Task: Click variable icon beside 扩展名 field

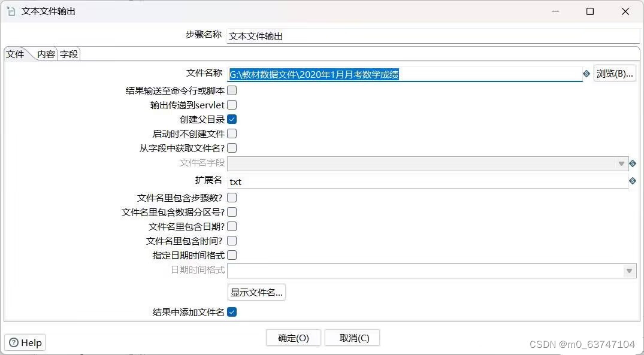Action: click(x=633, y=181)
